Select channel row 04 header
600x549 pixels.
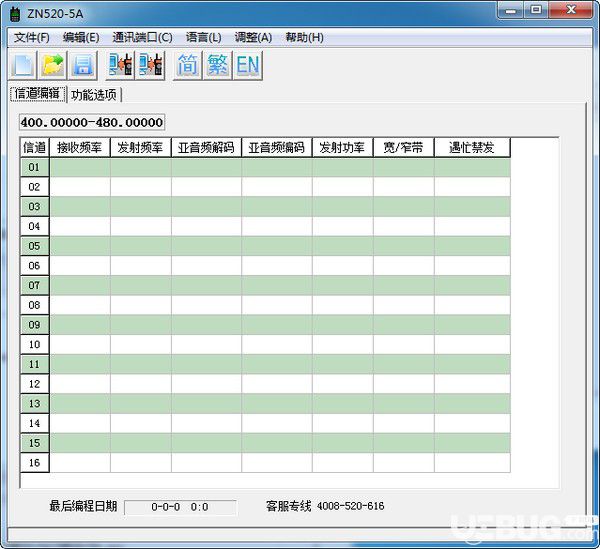[x=34, y=226]
